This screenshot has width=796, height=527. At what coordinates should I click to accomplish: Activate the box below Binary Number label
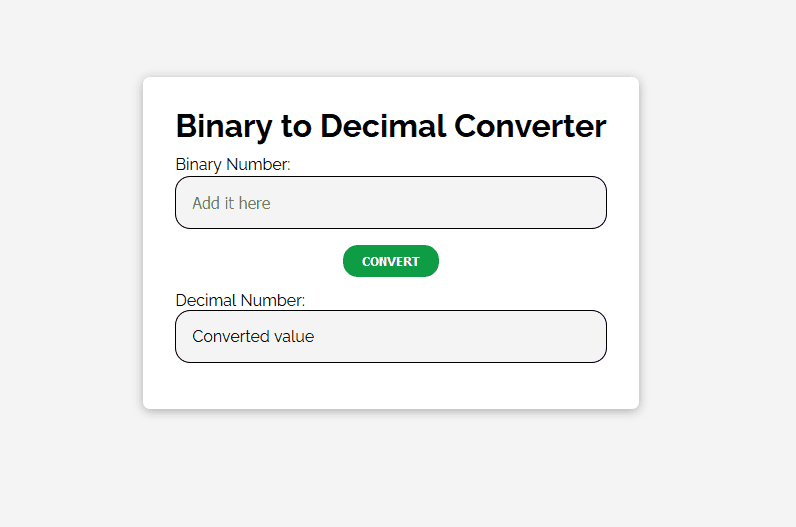coord(390,203)
